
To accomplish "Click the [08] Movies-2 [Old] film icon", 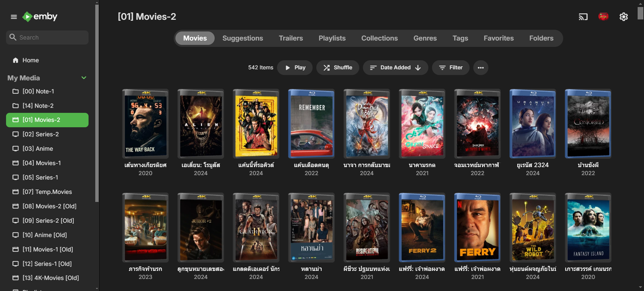I will [x=15, y=206].
